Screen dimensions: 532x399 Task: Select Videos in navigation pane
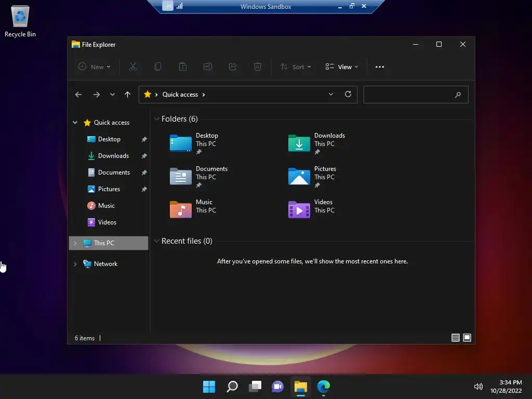point(107,222)
